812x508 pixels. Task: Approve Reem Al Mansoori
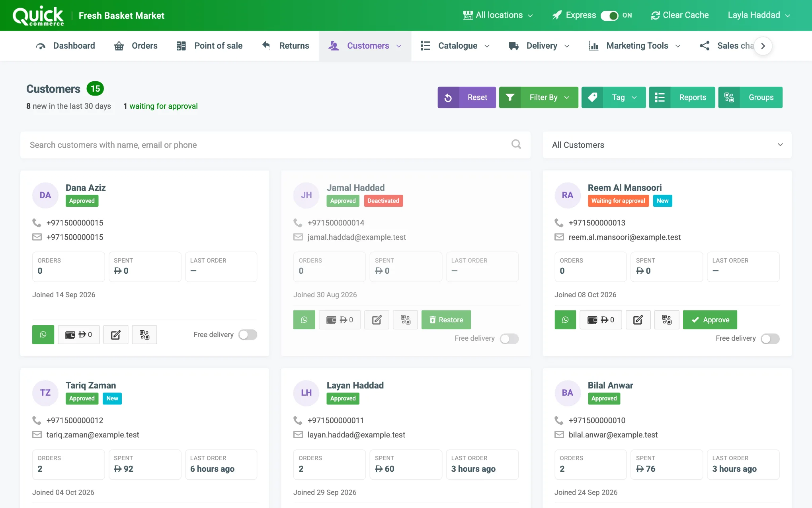point(710,320)
